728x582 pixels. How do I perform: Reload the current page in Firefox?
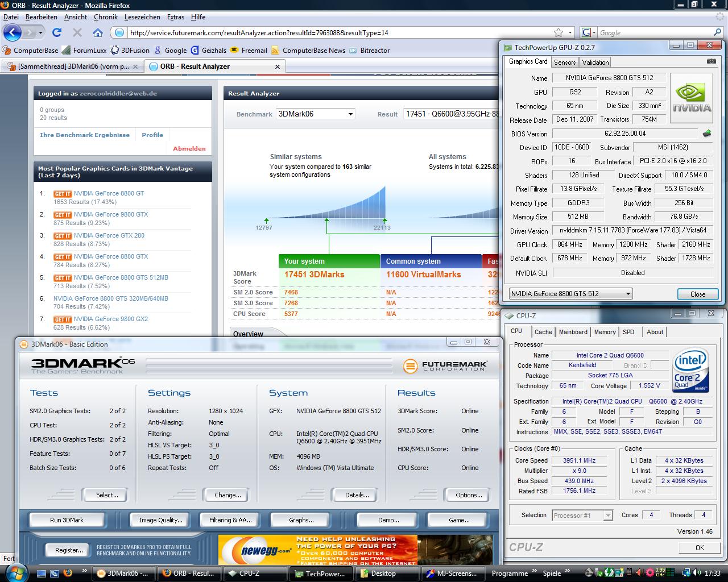click(x=57, y=32)
